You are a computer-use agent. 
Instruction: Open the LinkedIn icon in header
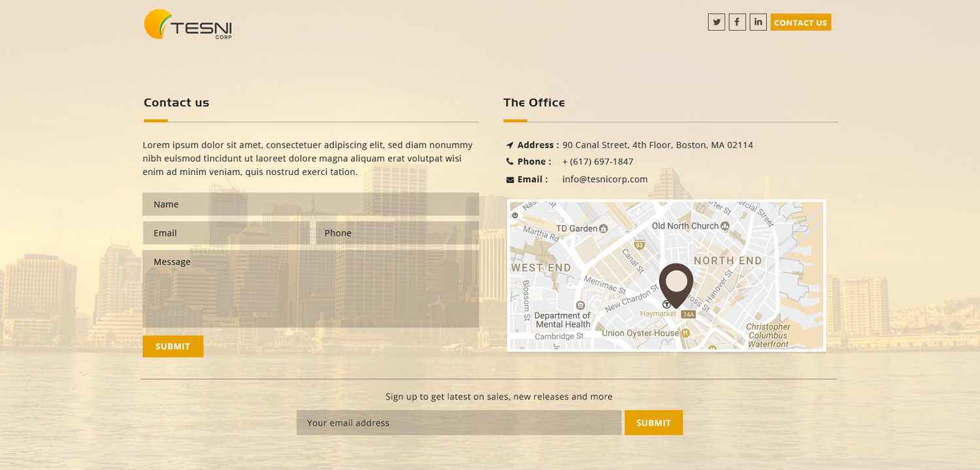(758, 22)
